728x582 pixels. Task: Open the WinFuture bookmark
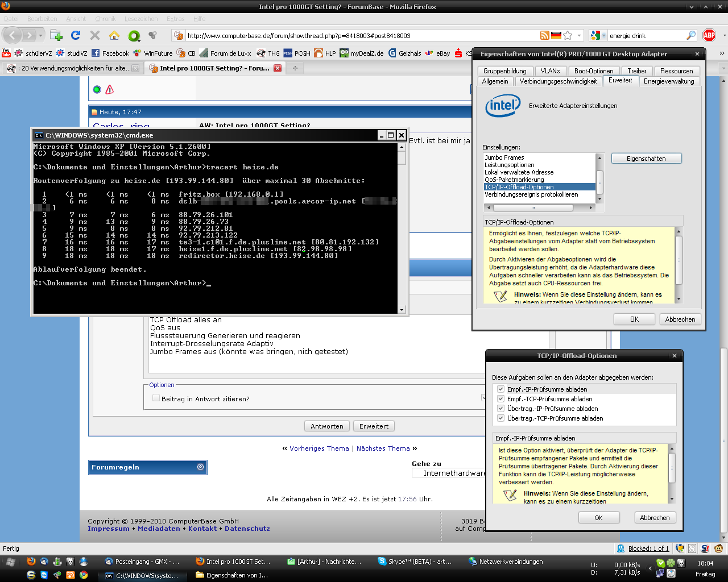[153, 53]
